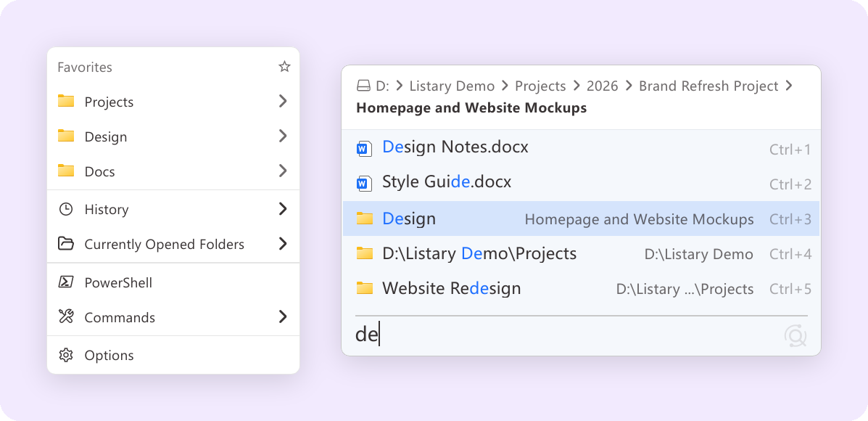Click the chevron after 2026 in breadcrumb
The width and height of the screenshot is (868, 421).
coord(629,86)
